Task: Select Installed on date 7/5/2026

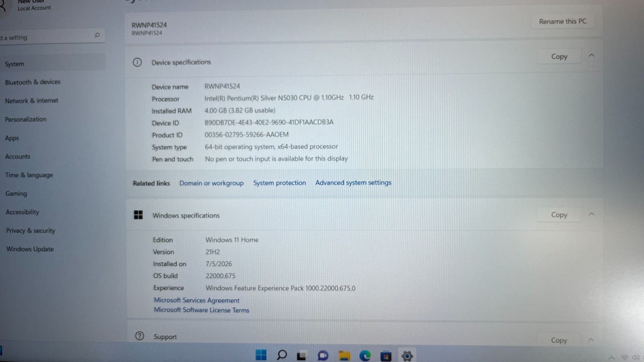Action: click(219, 264)
